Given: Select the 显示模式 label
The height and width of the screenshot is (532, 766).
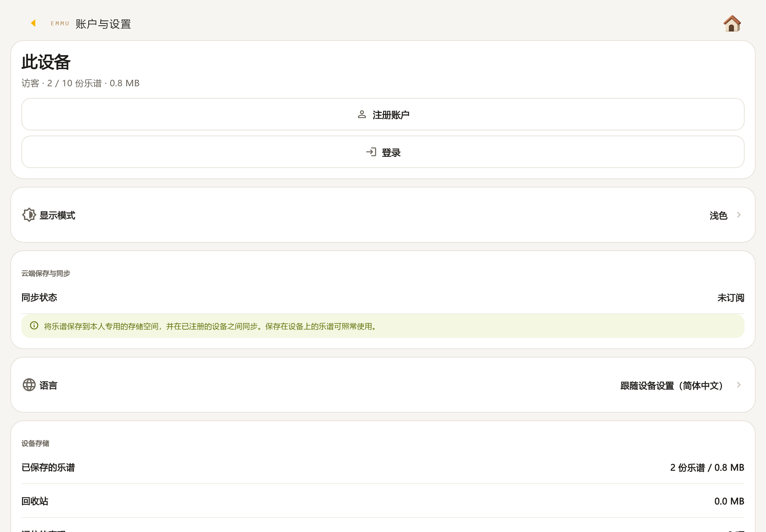Looking at the screenshot, I should 57,215.
